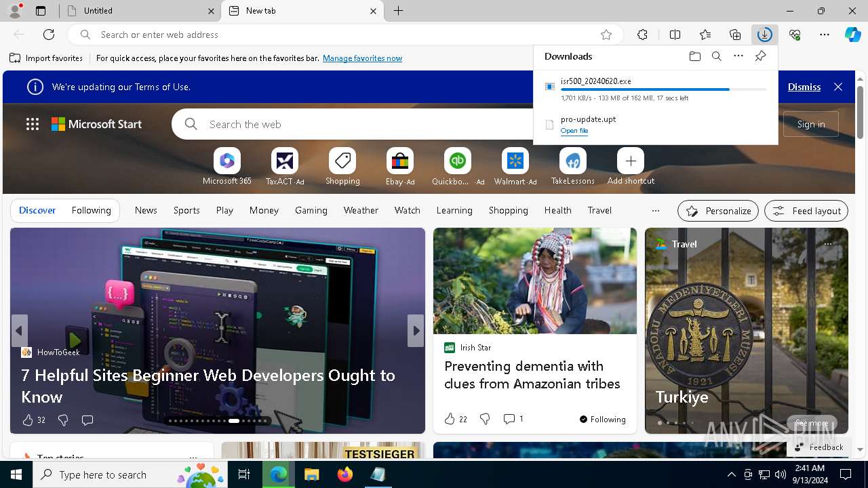Open Browser essentials icon
This screenshot has height=488, width=868.
[x=795, y=35]
